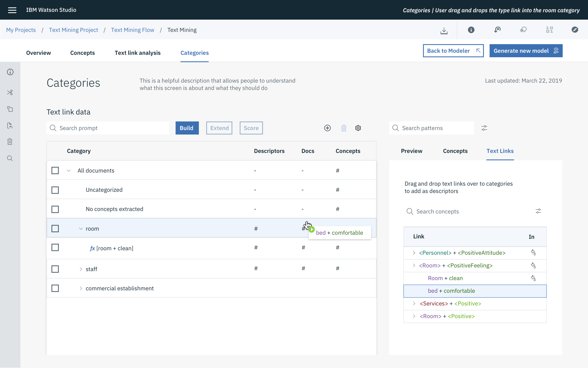
Task: Expand the Services + Positive link
Action: pos(414,303)
